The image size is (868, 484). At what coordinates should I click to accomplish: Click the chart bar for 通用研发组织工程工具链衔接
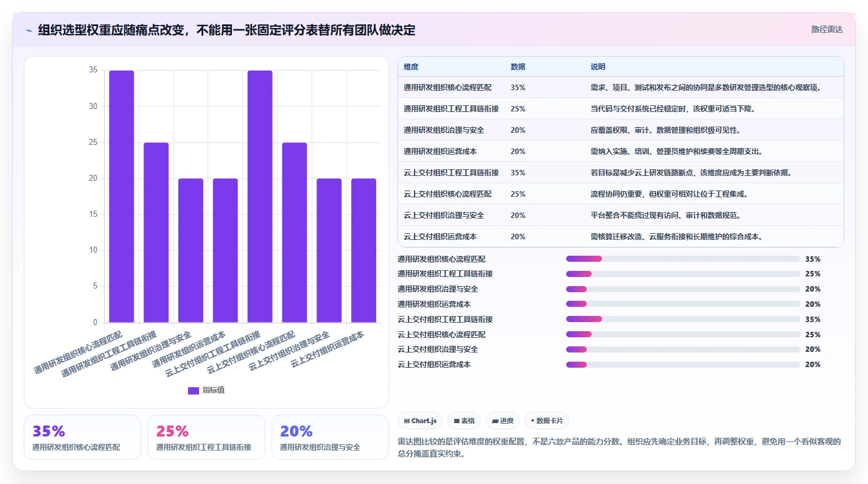tap(156, 232)
